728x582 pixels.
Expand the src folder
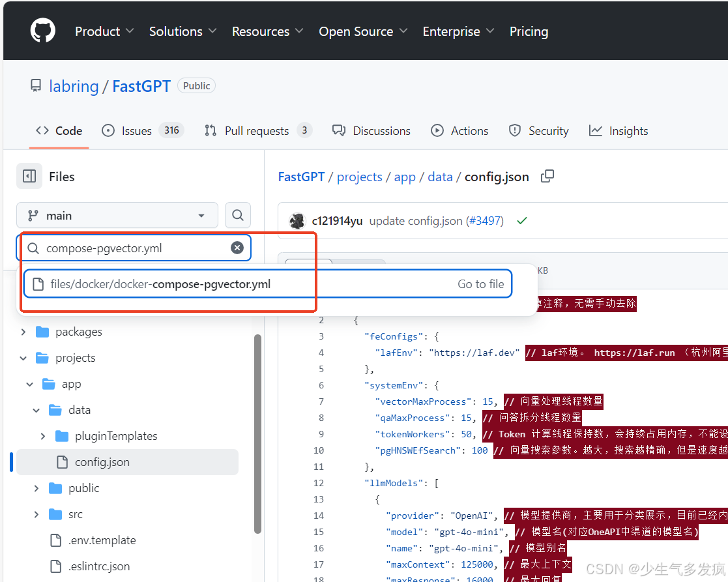coord(36,514)
